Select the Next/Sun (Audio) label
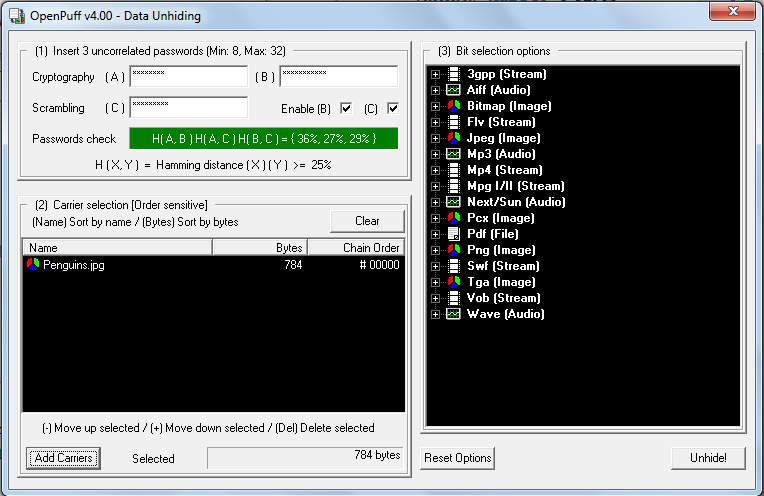 pyautogui.click(x=516, y=202)
